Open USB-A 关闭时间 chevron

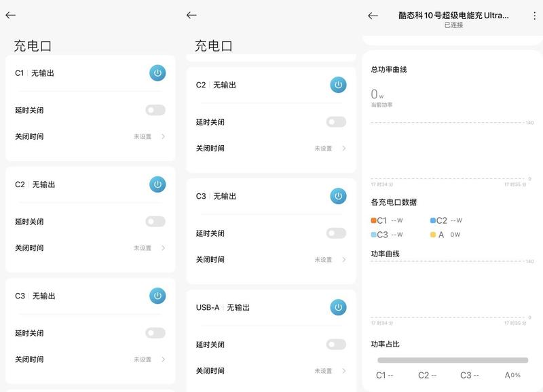[344, 370]
